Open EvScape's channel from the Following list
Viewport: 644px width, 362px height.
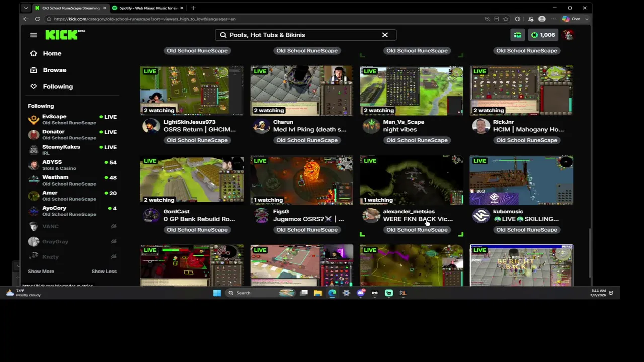point(72,119)
